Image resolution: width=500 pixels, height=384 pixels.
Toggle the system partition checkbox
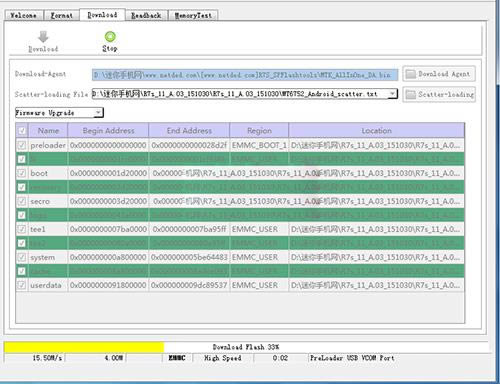coord(22,257)
